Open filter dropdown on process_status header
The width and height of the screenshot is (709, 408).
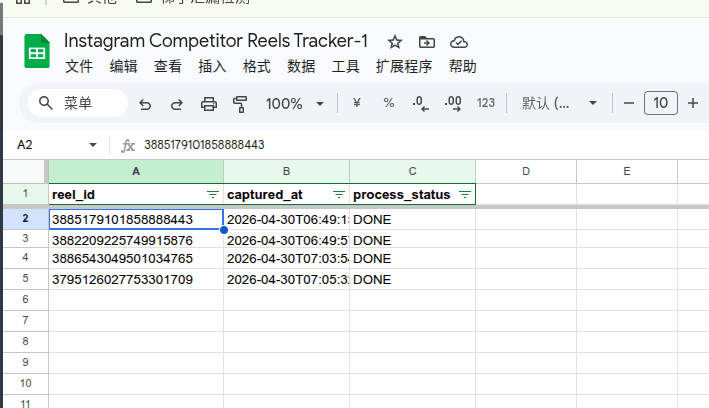[x=464, y=195]
